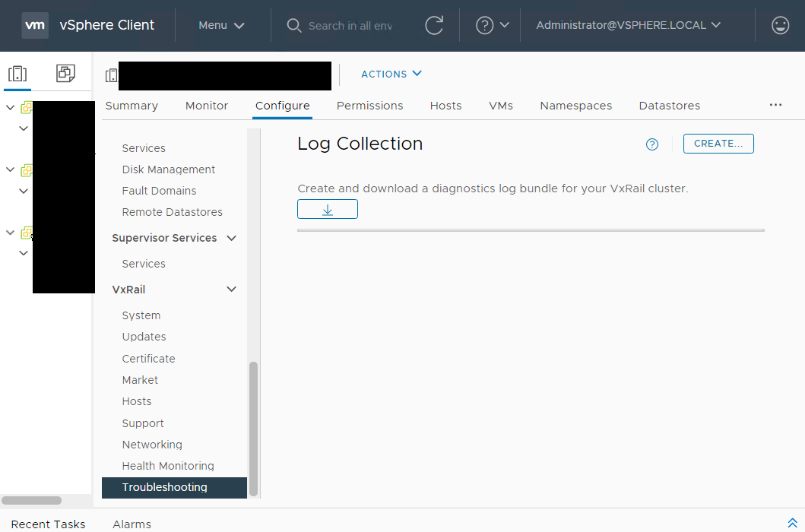Viewport: 805px width, 532px height.
Task: Open Fault Domains settings
Action: (159, 191)
